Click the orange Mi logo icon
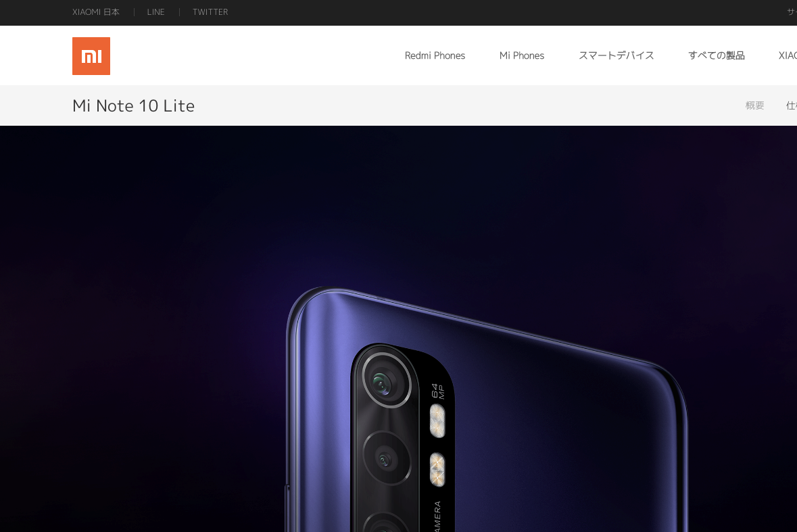 click(x=91, y=56)
